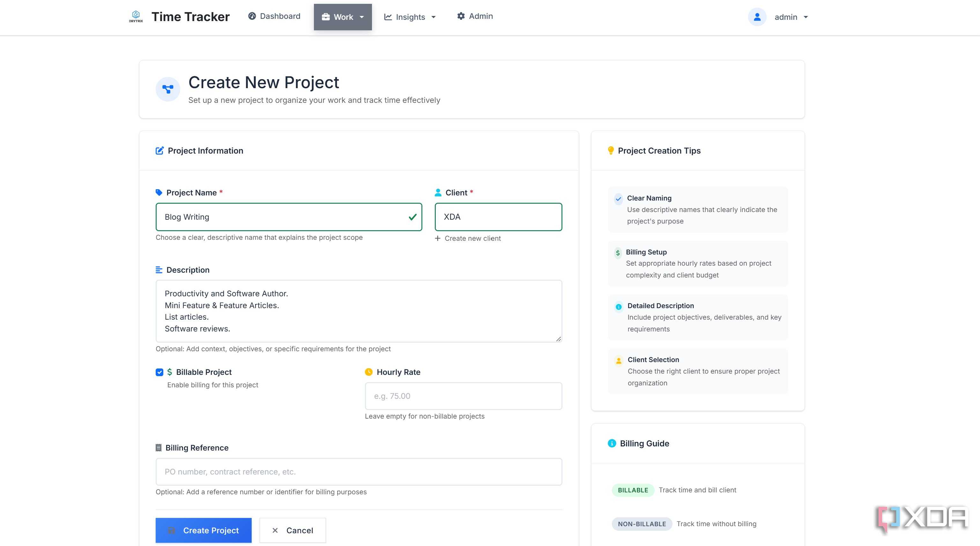Screen dimensions: 980x546
Task: Click the Admin gear icon
Action: (461, 16)
